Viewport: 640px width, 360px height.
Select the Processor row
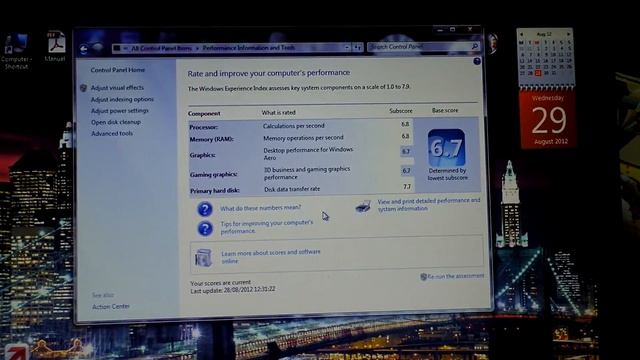click(301, 125)
